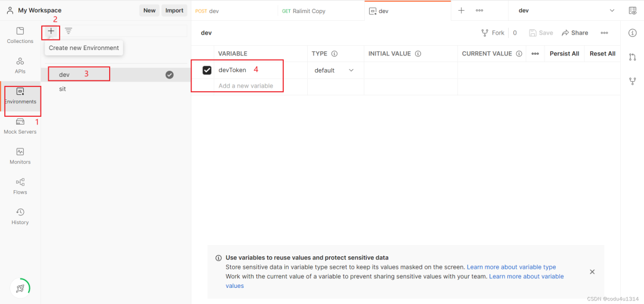Open the Mock Servers sidebar section
This screenshot has height=304, width=644.
point(20,126)
